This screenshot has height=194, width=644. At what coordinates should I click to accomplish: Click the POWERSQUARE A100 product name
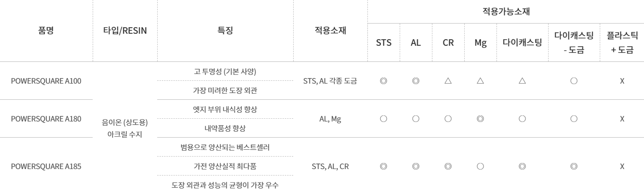[46, 80]
